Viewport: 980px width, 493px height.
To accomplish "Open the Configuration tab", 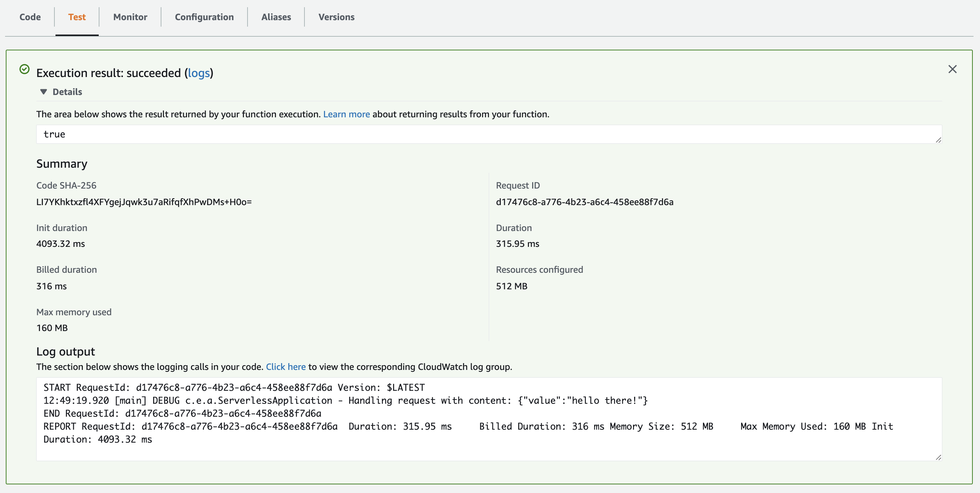I will click(204, 17).
